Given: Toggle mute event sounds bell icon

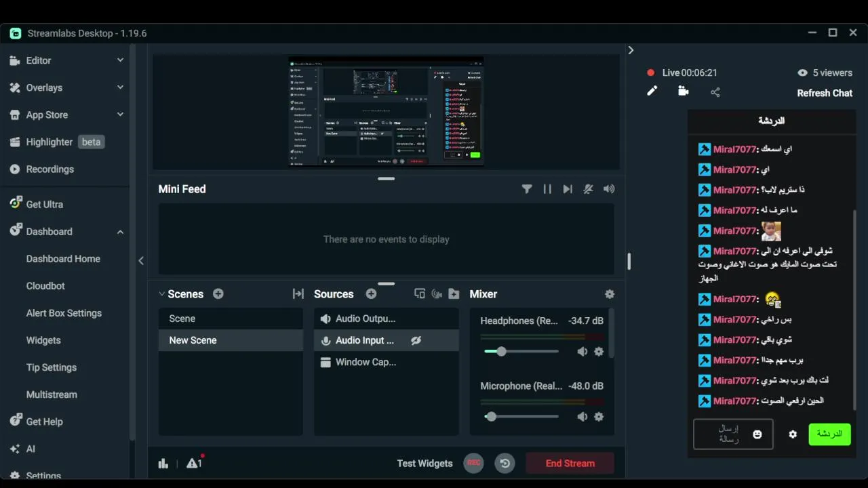Looking at the screenshot, I should (x=589, y=189).
